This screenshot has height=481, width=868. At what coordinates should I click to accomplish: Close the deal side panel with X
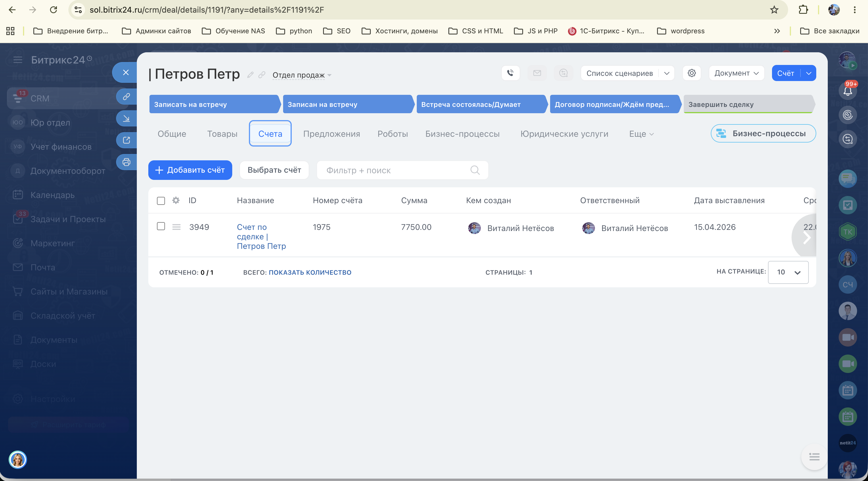click(x=126, y=72)
